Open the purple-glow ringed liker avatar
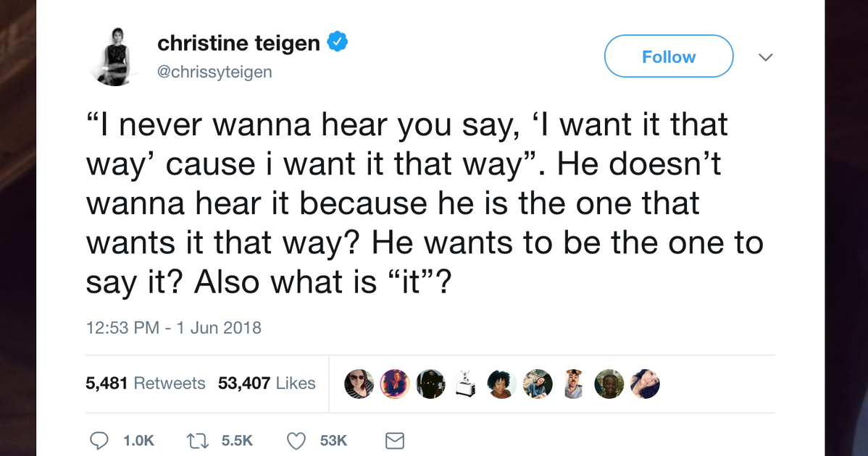The height and width of the screenshot is (456, 868). pyautogui.click(x=395, y=384)
